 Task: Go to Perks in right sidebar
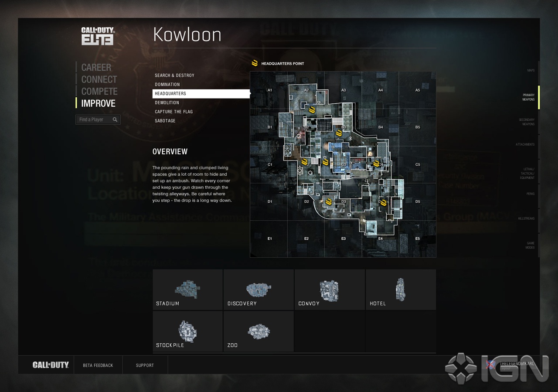pos(530,194)
